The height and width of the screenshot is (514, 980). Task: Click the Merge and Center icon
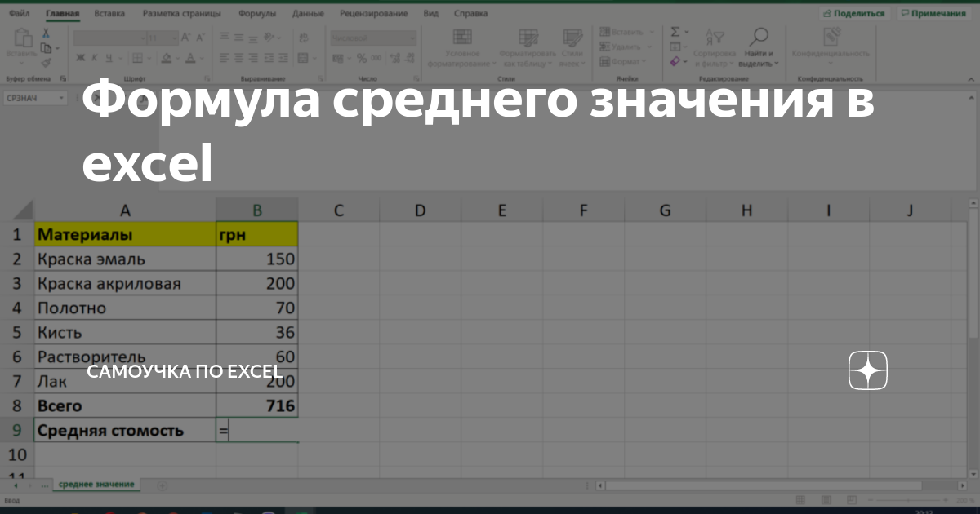[x=304, y=58]
